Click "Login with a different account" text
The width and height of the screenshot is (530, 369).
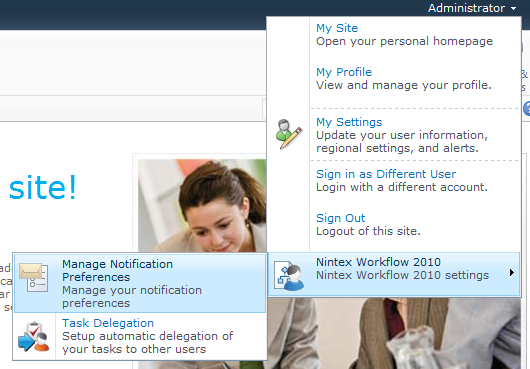(x=402, y=187)
